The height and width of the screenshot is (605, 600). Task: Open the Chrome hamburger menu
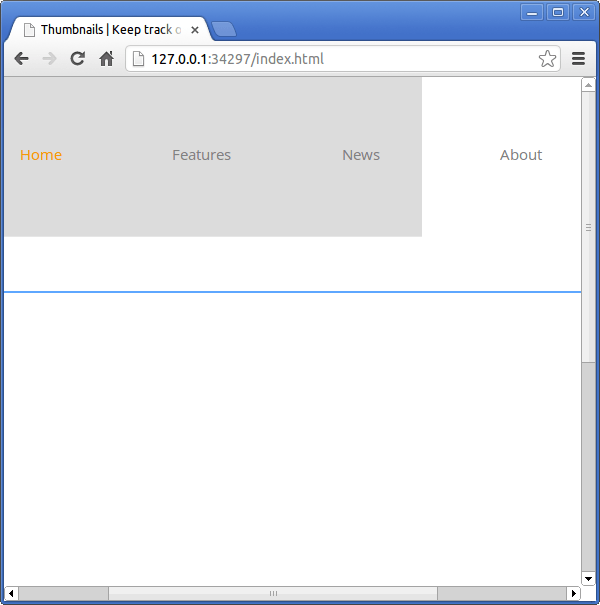pyautogui.click(x=578, y=59)
